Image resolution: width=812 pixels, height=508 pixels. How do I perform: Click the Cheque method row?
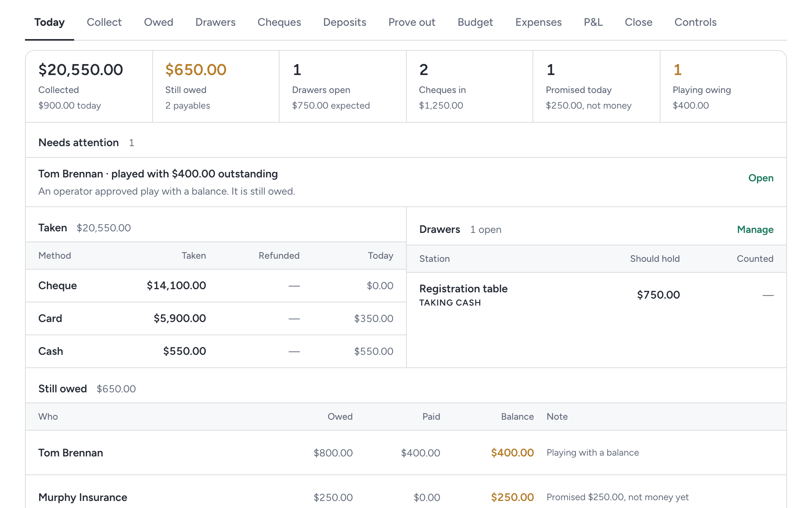[216, 286]
